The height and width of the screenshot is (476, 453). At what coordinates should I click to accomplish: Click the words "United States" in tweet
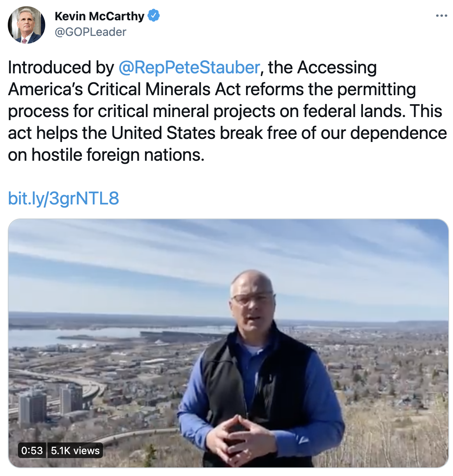pos(163,133)
